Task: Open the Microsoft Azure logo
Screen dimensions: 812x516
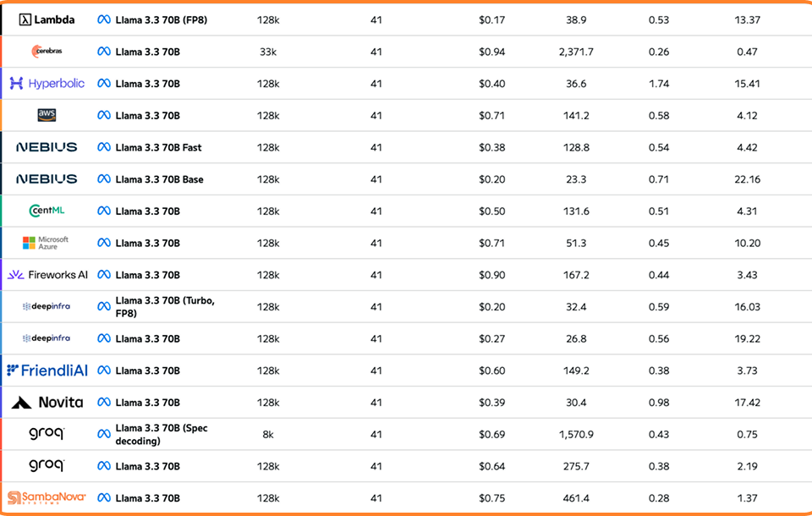Action: pos(47,243)
